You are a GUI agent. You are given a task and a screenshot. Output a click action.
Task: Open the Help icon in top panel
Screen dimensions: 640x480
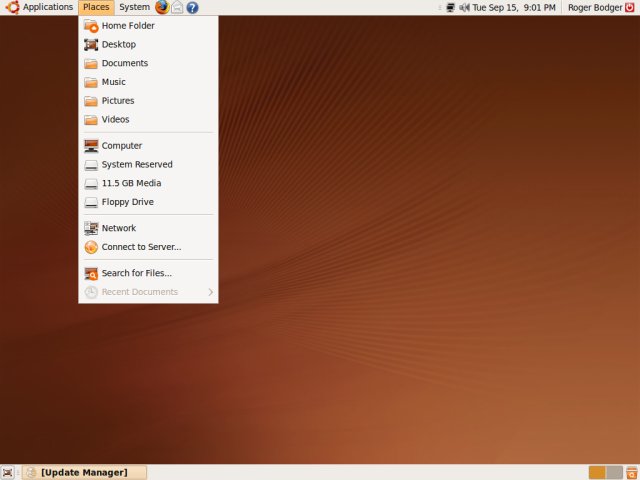pyautogui.click(x=192, y=7)
